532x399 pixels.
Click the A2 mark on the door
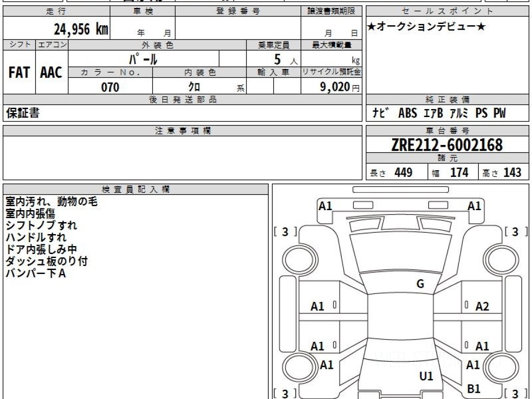(482, 306)
